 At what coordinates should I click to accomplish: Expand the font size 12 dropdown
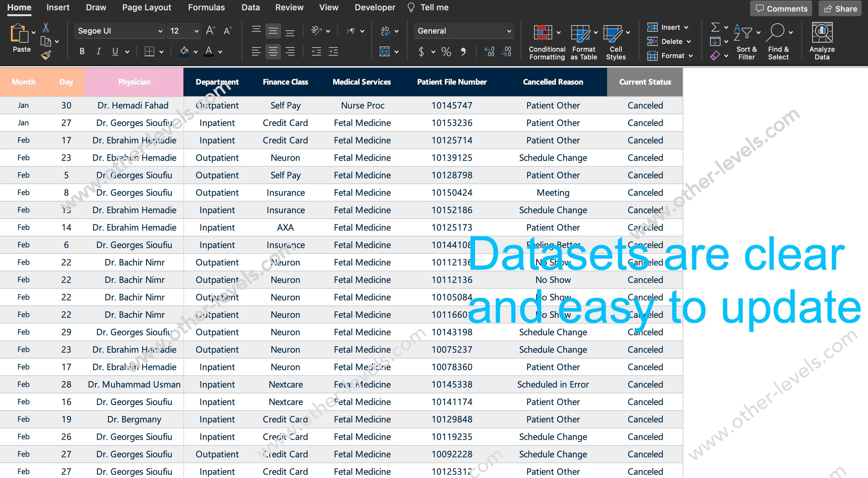coord(196,31)
